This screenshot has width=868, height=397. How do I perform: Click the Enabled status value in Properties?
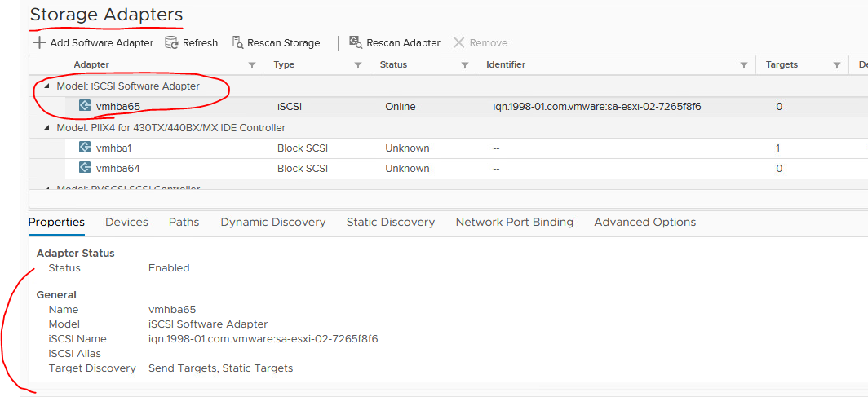point(169,268)
